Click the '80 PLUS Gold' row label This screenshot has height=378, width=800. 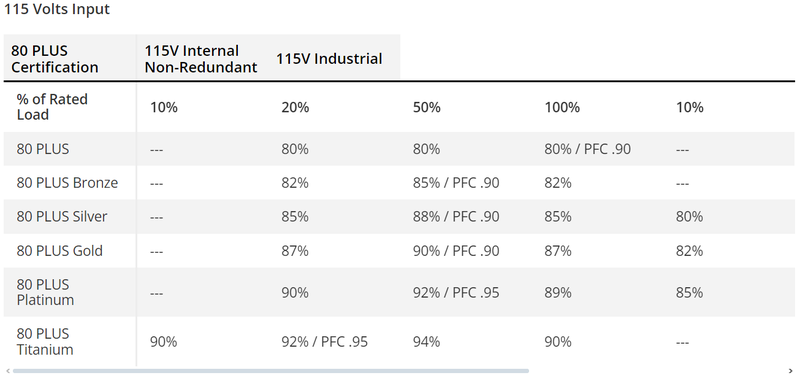(59, 251)
